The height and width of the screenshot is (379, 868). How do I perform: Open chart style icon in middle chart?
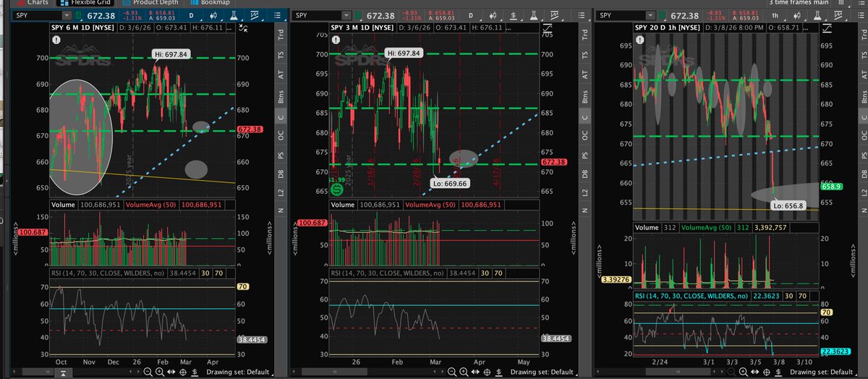click(493, 15)
